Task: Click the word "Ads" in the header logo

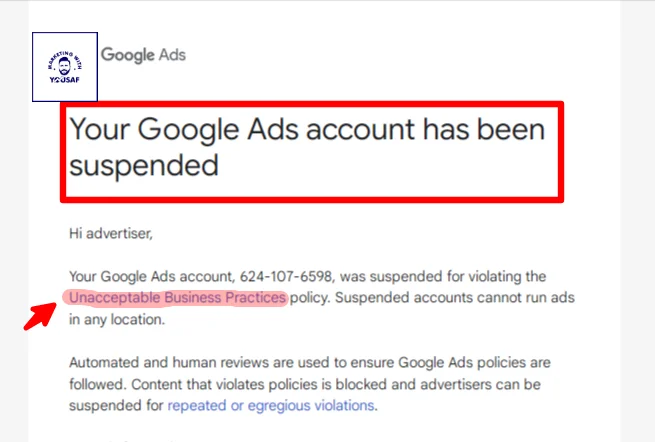Action: coord(171,55)
